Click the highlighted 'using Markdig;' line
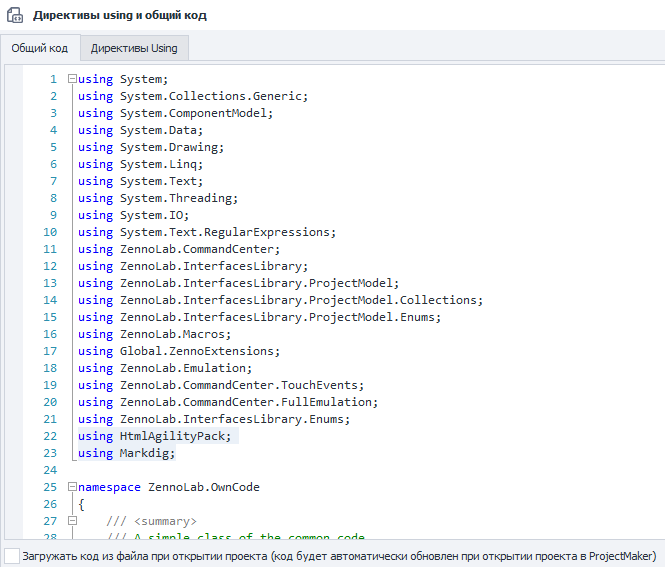The height and width of the screenshot is (567, 665). coord(126,453)
